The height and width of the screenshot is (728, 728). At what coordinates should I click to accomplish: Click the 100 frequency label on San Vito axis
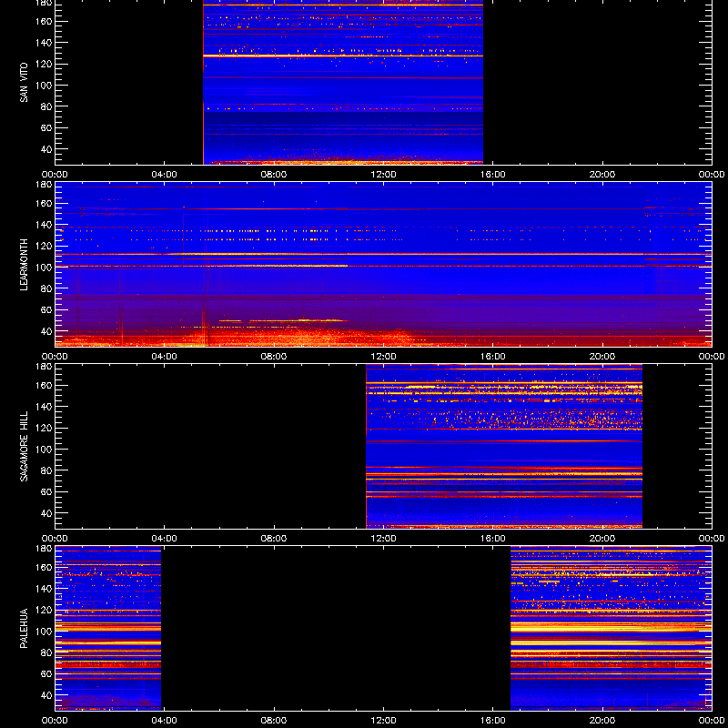coord(44,86)
